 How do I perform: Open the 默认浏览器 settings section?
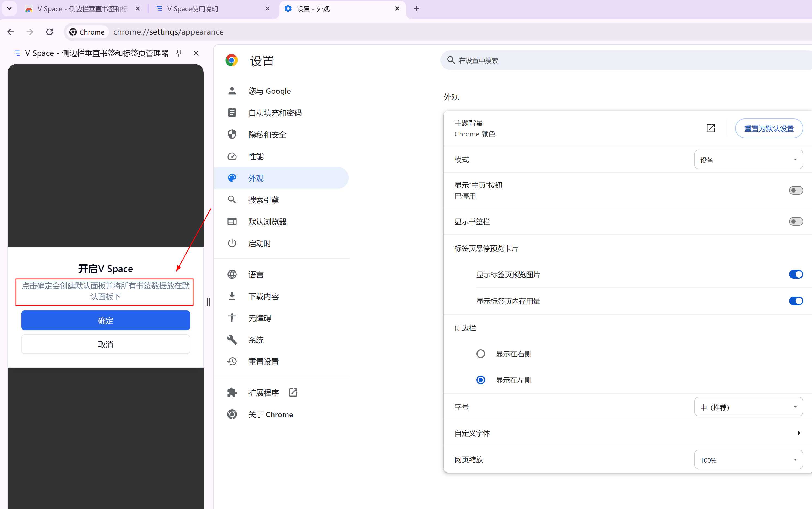tap(268, 221)
